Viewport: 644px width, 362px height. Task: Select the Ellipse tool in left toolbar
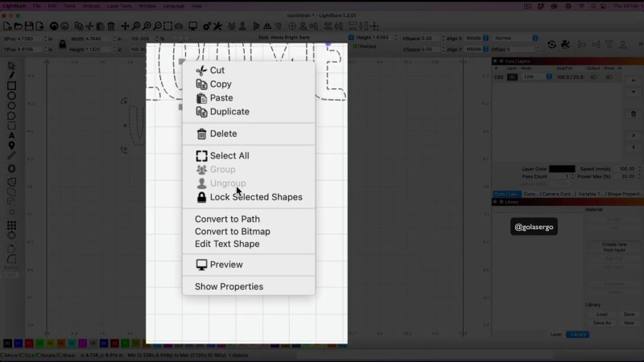click(x=11, y=96)
